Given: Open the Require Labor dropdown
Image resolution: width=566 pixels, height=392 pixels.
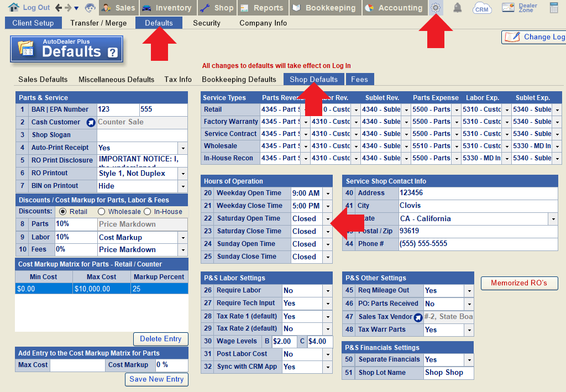Looking at the screenshot, I should pyautogui.click(x=328, y=291).
